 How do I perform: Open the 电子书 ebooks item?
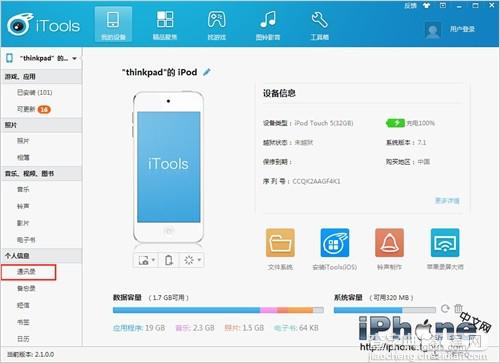point(26,240)
